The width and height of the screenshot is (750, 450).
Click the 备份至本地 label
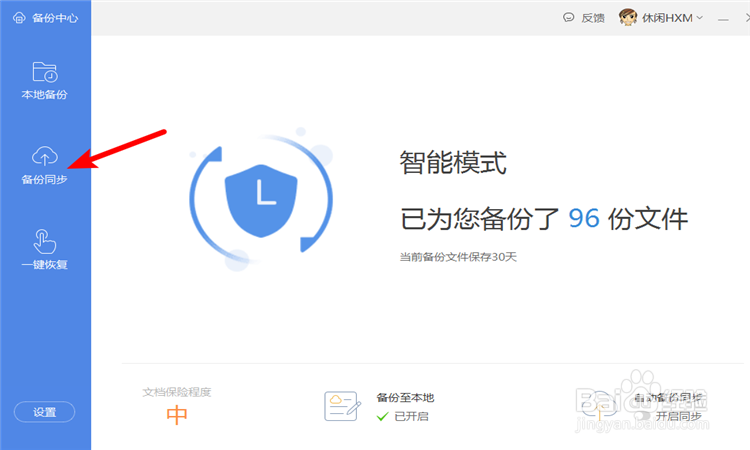405,397
